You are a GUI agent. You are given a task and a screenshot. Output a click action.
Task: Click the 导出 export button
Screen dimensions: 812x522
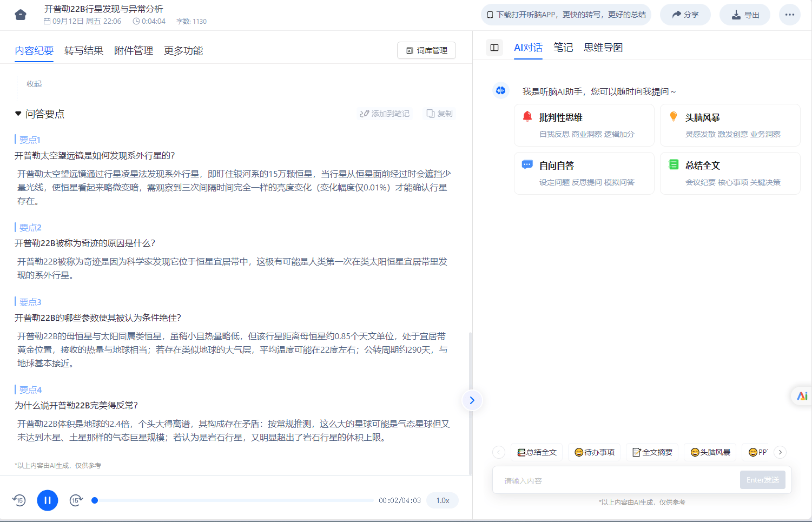coord(744,15)
